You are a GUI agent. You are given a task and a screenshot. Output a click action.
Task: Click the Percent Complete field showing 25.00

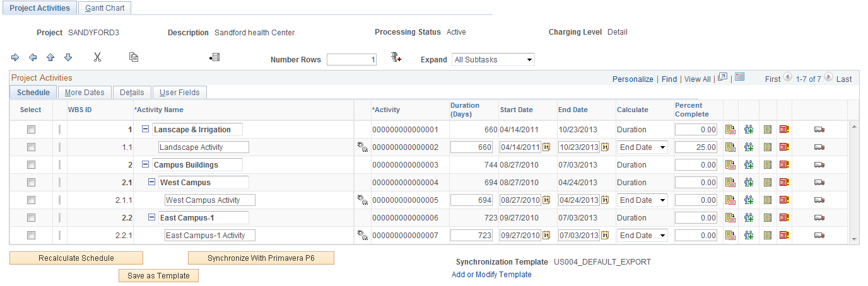coord(696,147)
